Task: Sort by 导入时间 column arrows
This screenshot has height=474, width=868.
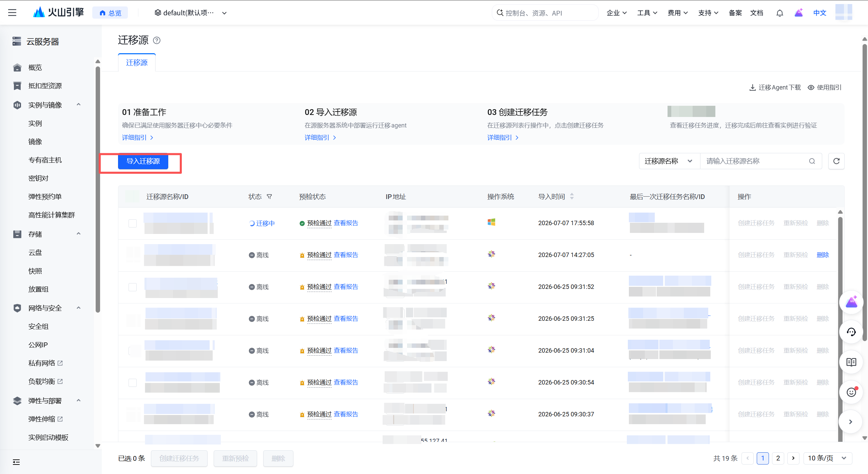Action: coord(572,196)
